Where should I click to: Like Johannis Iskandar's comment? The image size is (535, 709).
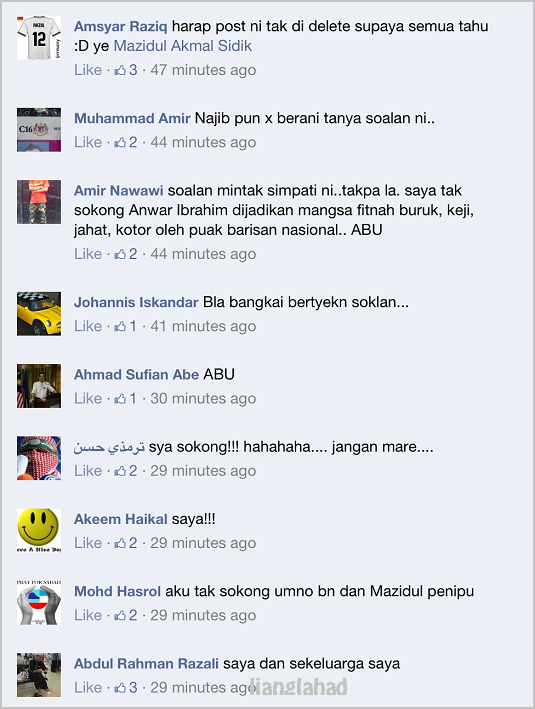point(88,326)
